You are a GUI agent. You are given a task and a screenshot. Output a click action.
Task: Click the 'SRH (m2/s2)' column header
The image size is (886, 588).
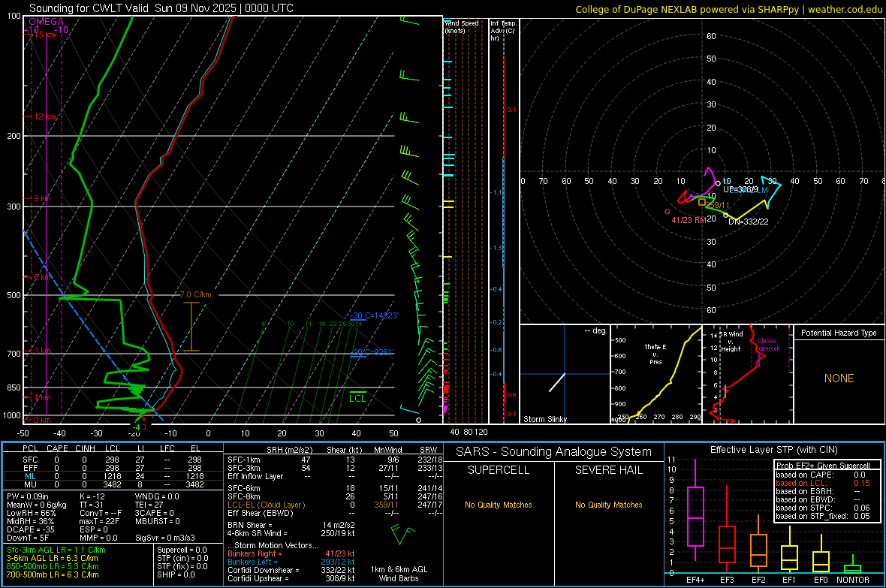point(289,450)
